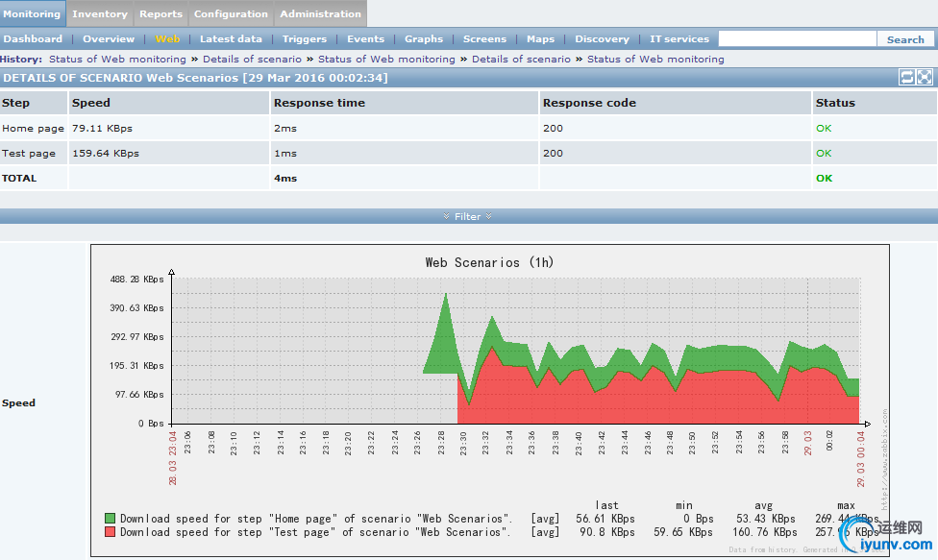The width and height of the screenshot is (938, 560).
Task: Open Discovery submenu item
Action: [602, 39]
